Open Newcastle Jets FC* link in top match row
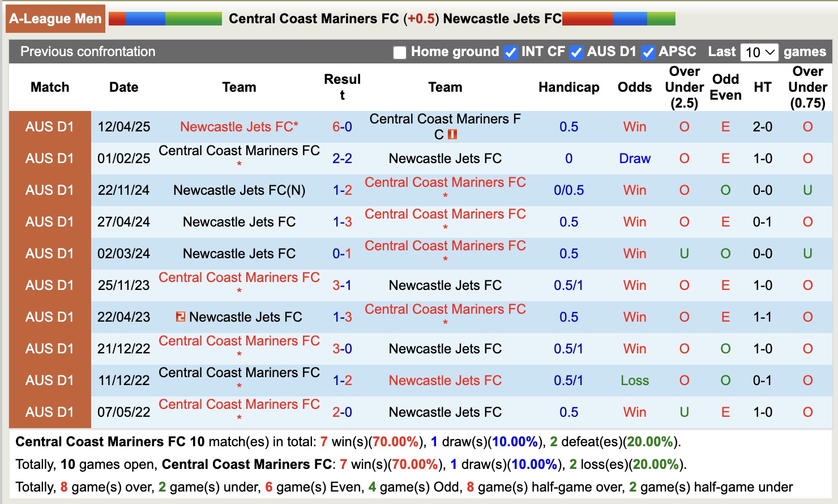The height and width of the screenshot is (504, 838). 239,126
